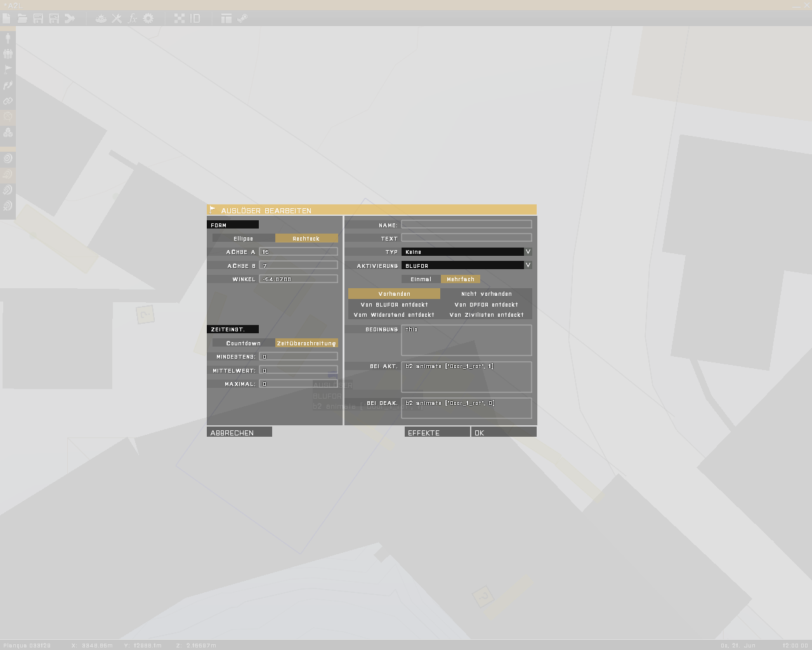Click the New mission file icon
This screenshot has height=650, width=812.
click(x=6, y=18)
